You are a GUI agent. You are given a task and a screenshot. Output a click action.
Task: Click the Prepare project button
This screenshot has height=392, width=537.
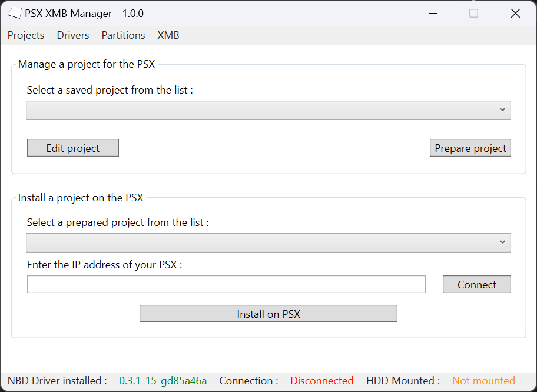coord(470,147)
